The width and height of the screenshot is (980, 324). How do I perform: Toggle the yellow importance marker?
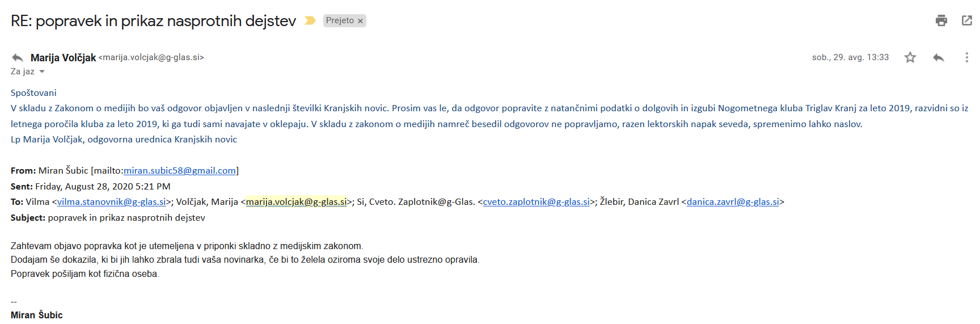310,20
